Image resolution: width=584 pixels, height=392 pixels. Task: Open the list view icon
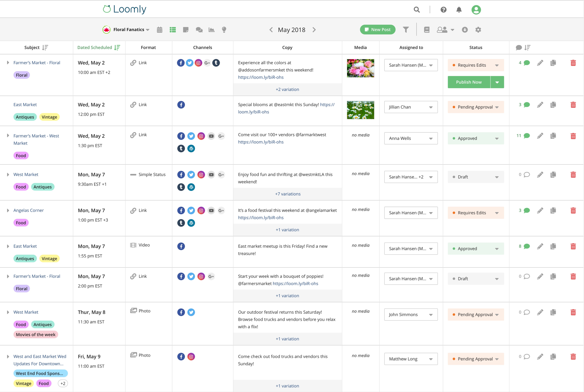[173, 30]
